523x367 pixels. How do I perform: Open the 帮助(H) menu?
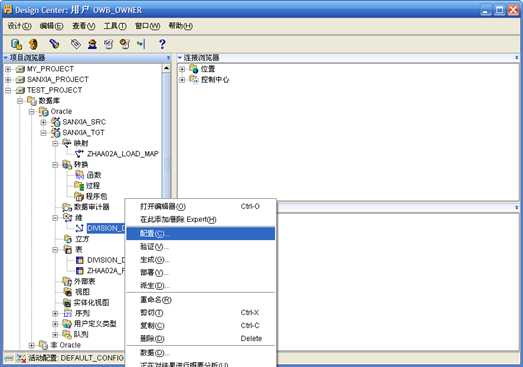180,26
